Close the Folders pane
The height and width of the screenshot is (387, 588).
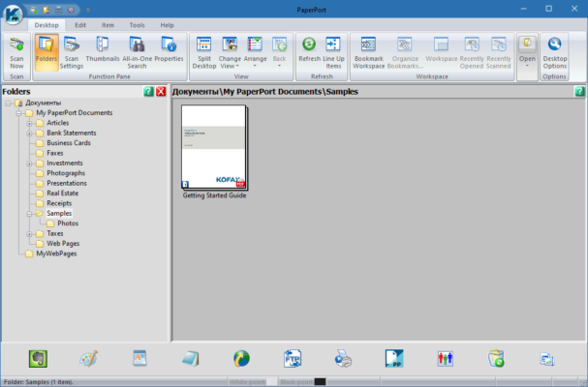(x=161, y=91)
